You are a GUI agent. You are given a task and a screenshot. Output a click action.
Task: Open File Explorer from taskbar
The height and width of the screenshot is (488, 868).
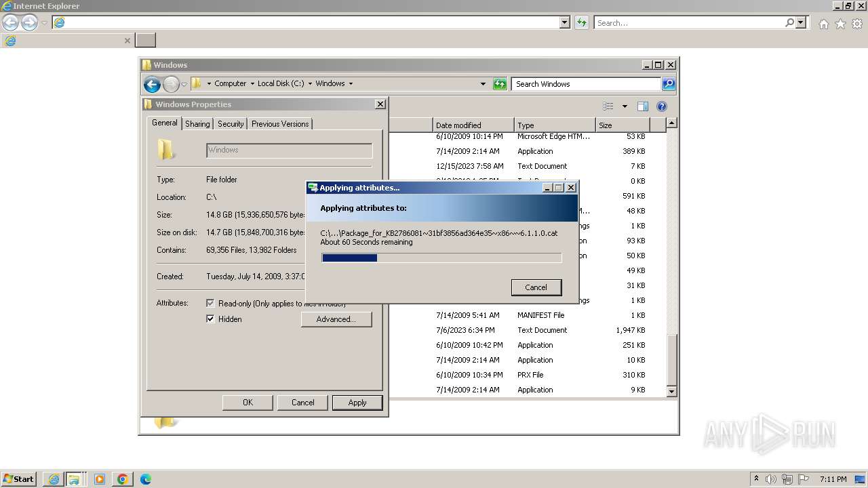click(73, 479)
